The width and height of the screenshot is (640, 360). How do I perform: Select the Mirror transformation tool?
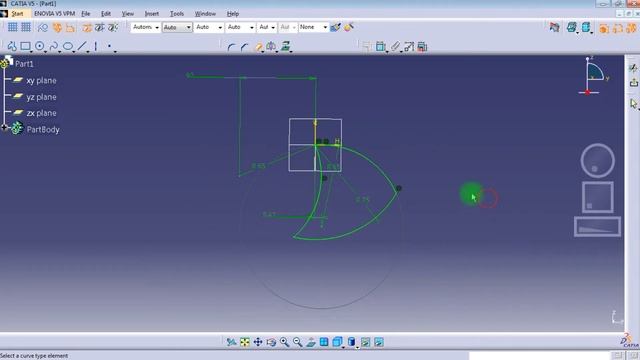[271, 47]
